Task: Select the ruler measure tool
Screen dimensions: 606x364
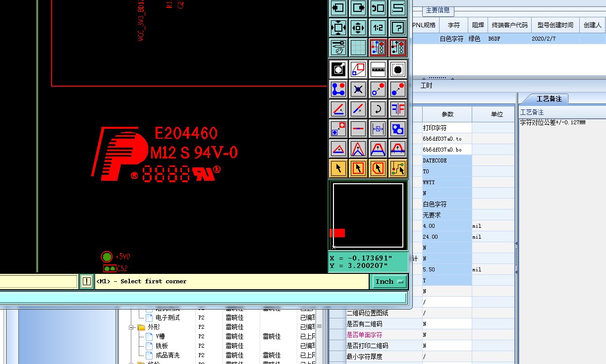Action: pyautogui.click(x=378, y=69)
